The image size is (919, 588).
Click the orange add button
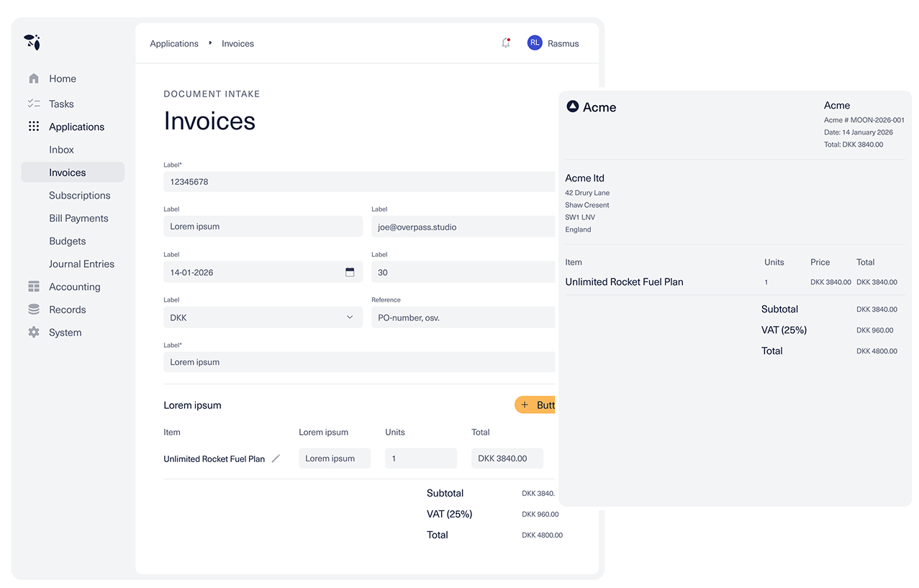(x=535, y=405)
